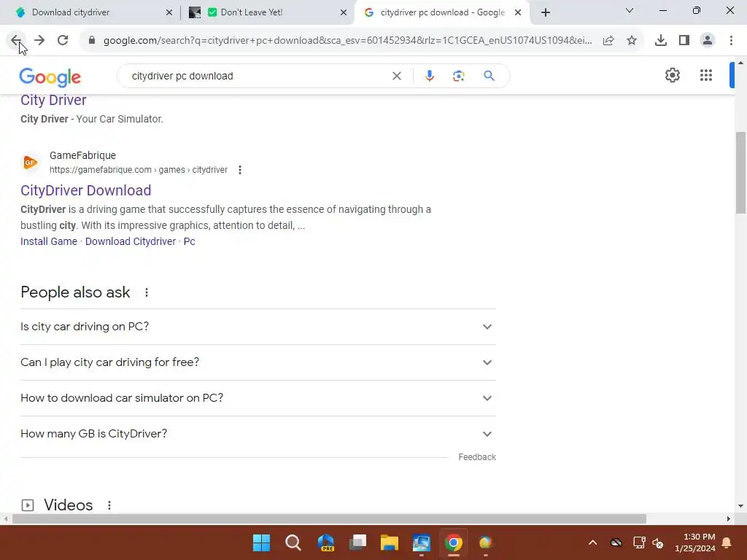Expand 'Is city car driving on PC?'

[258, 327]
